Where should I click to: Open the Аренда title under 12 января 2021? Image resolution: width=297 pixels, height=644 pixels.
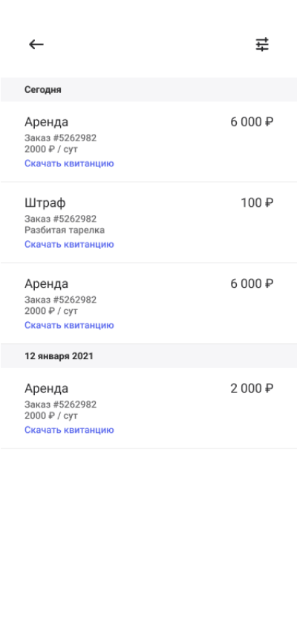pyautogui.click(x=46, y=388)
